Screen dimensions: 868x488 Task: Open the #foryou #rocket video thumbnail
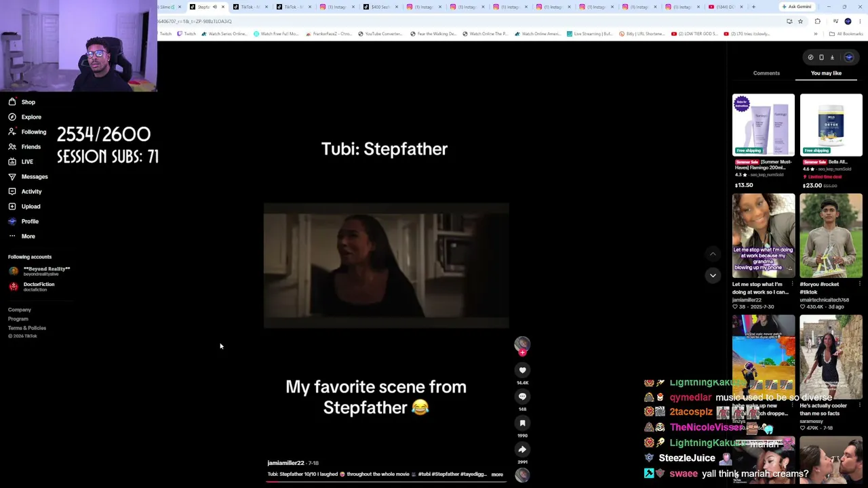point(831,236)
